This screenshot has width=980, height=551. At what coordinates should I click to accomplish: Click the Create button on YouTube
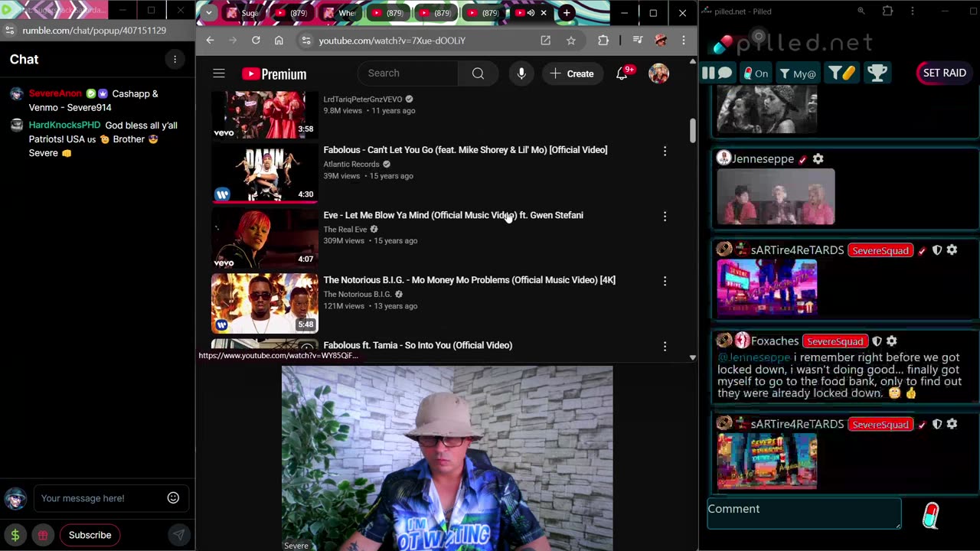point(572,73)
